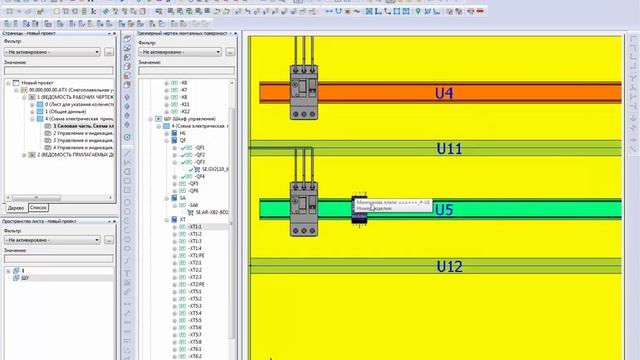The height and width of the screenshot is (360, 640).
Task: Select "0 (Лист для указания количест" item
Action: [79, 104]
